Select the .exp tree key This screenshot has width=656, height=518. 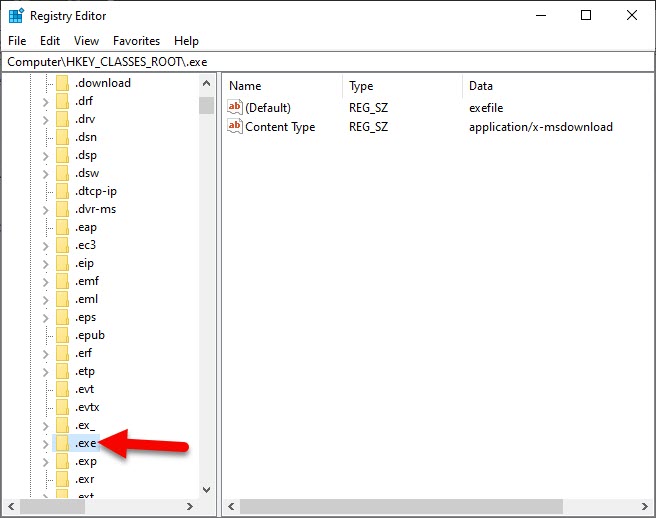coord(86,461)
